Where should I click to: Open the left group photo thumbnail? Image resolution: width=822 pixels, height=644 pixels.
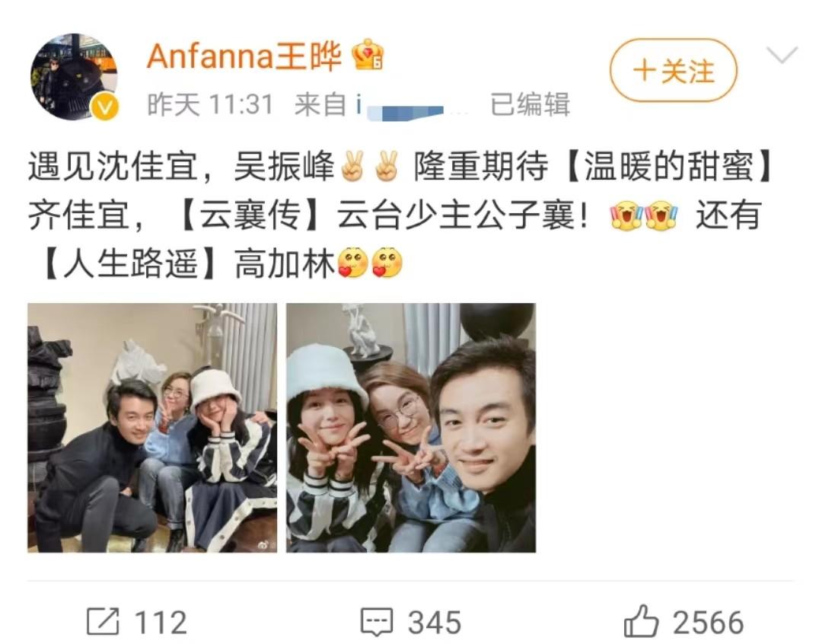(152, 427)
